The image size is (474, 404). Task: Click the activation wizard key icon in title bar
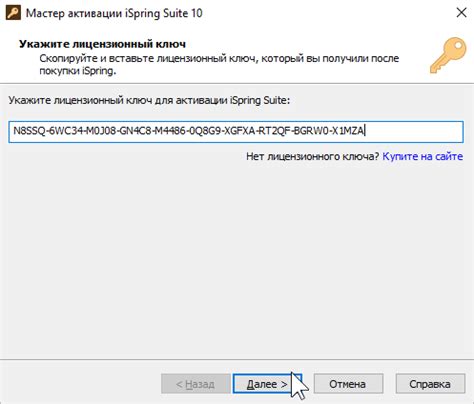[14, 13]
